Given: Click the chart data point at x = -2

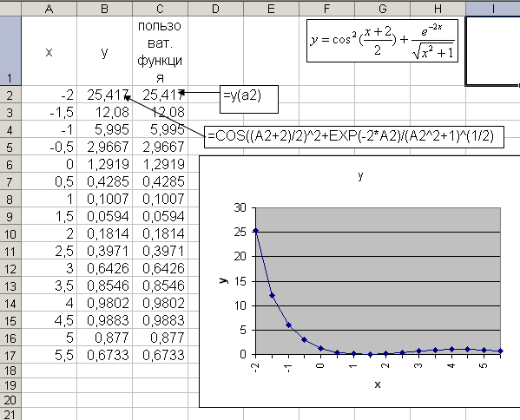Looking at the screenshot, I should point(255,230).
